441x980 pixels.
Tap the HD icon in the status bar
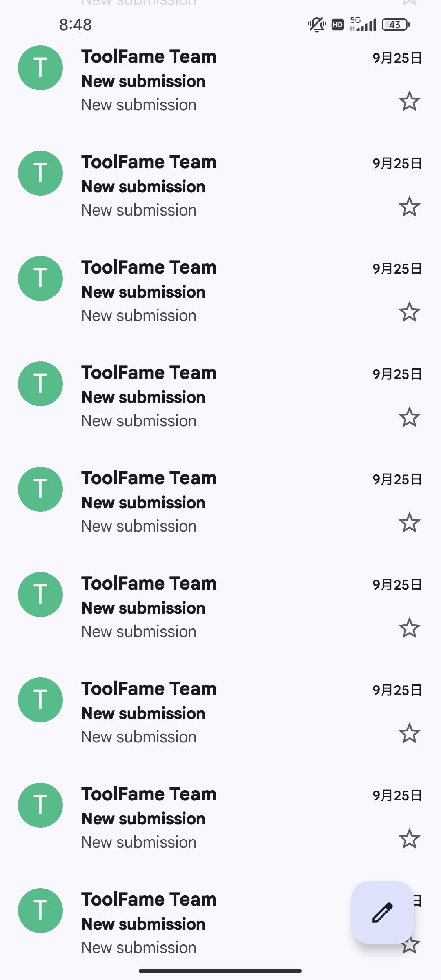338,25
